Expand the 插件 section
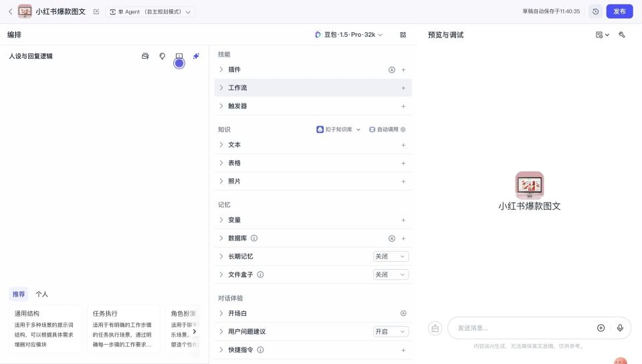Image resolution: width=642 pixels, height=364 pixels. tap(221, 69)
